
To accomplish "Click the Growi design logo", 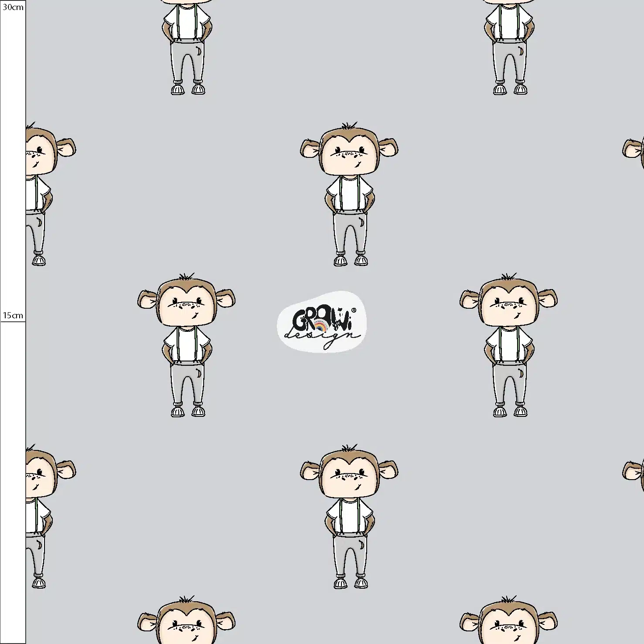I will pyautogui.click(x=322, y=323).
